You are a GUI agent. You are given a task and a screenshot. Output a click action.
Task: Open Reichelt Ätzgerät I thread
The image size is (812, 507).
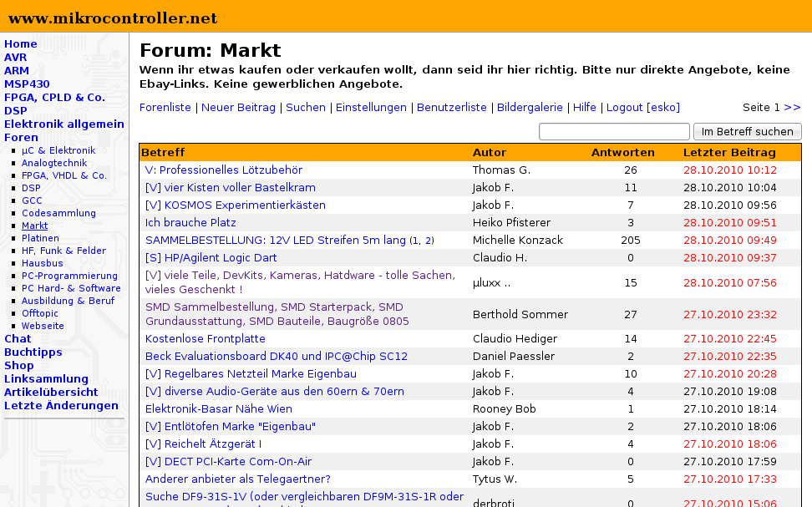pos(204,444)
